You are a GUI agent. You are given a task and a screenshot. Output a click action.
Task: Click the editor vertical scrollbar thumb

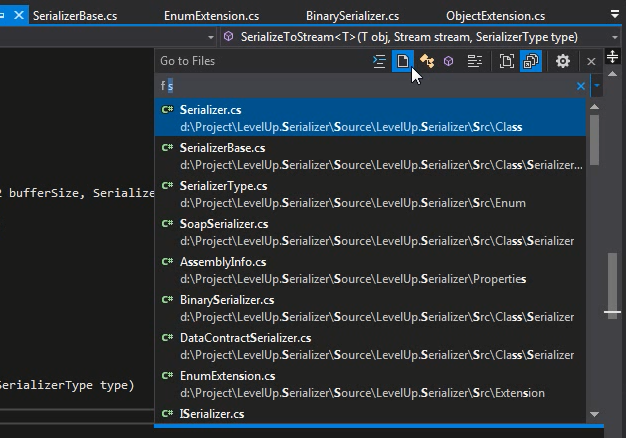(612, 285)
